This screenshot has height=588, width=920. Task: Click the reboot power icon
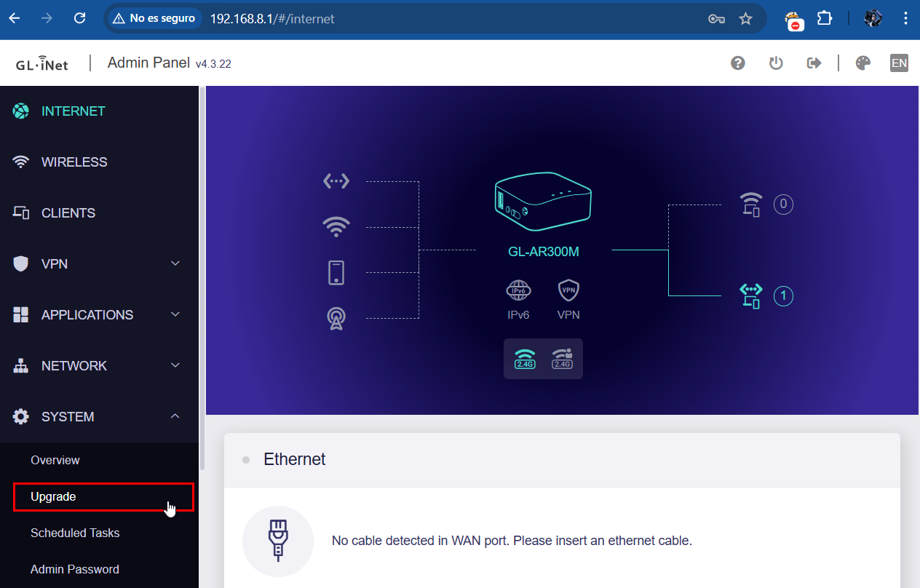pyautogui.click(x=776, y=63)
